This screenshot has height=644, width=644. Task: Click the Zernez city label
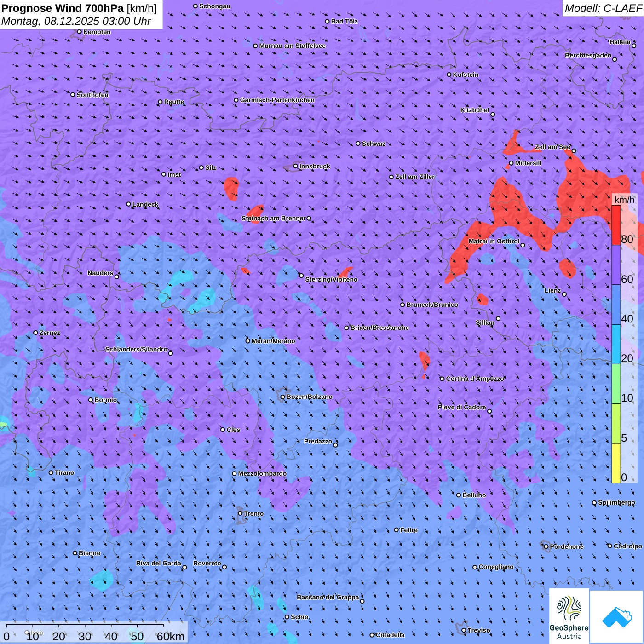[50, 333]
